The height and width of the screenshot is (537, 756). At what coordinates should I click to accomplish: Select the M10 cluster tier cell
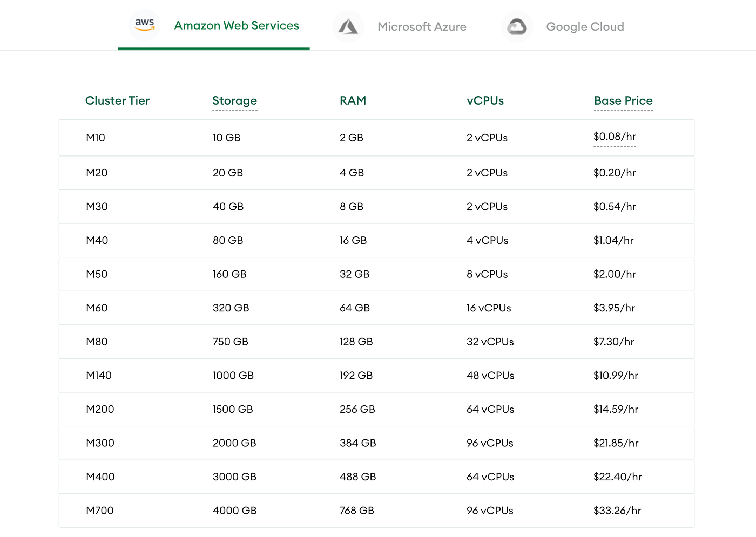[x=96, y=138]
